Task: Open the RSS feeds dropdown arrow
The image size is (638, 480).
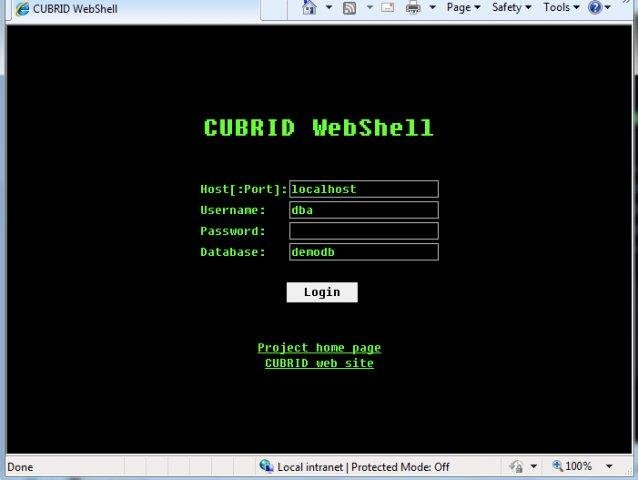Action: [370, 7]
